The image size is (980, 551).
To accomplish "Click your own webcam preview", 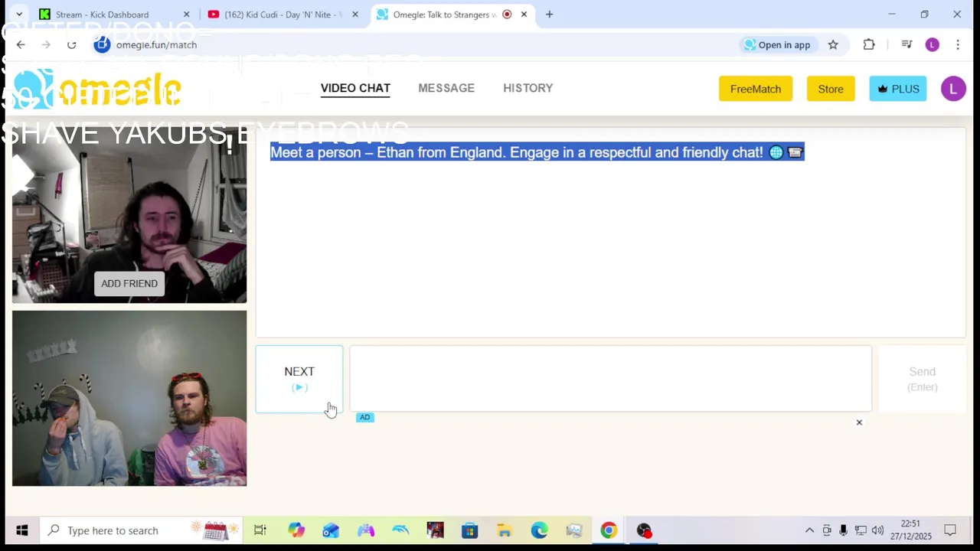I will pos(129,398).
